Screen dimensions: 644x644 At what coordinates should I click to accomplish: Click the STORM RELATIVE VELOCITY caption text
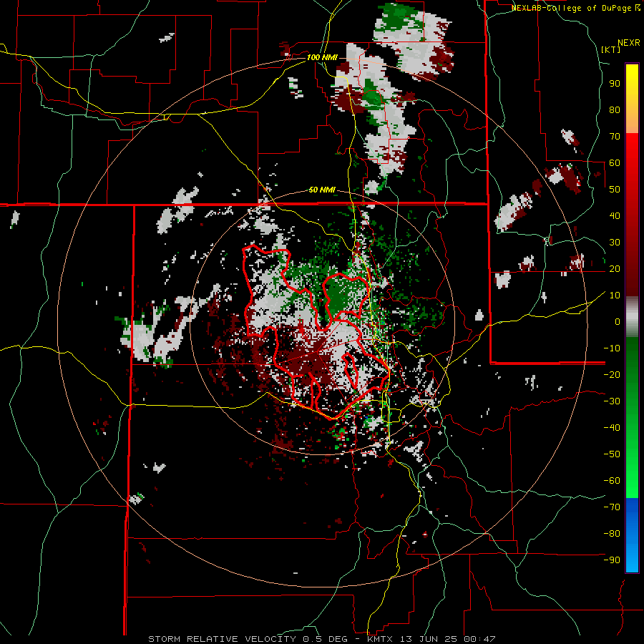(222, 639)
